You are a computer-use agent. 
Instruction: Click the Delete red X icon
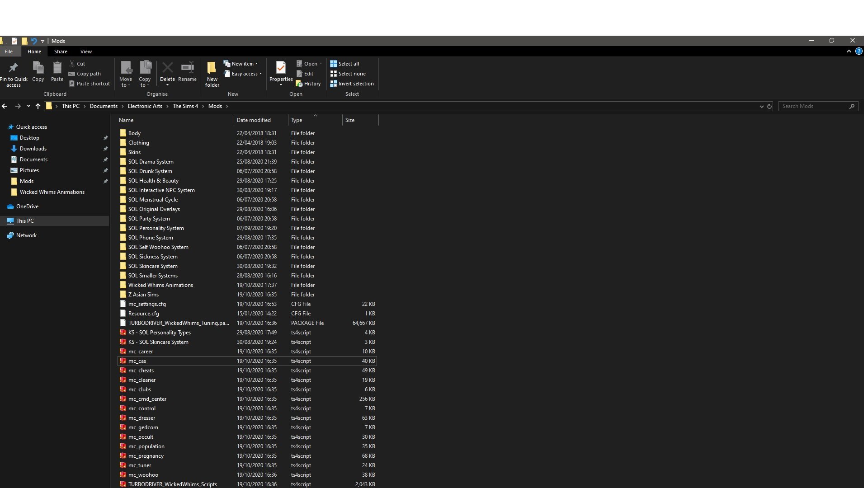pyautogui.click(x=167, y=68)
